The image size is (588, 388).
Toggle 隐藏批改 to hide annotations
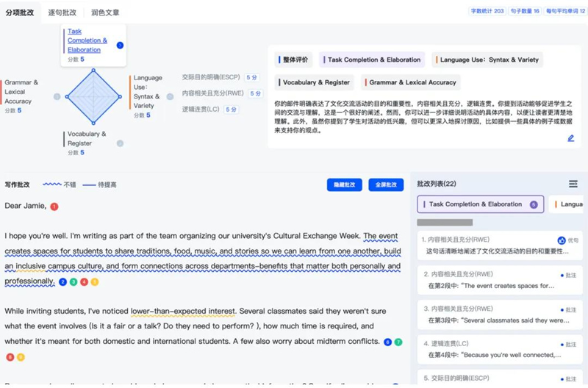point(344,184)
